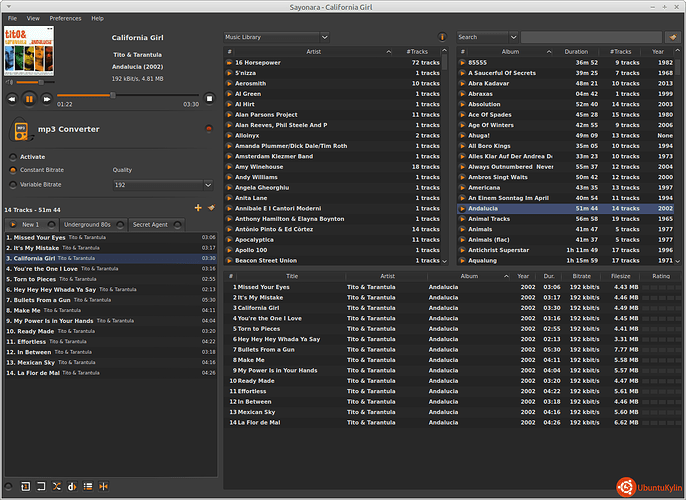Click the Andalucia album cover thumbnail
Viewport: 686px width, 500px height.
click(29, 51)
